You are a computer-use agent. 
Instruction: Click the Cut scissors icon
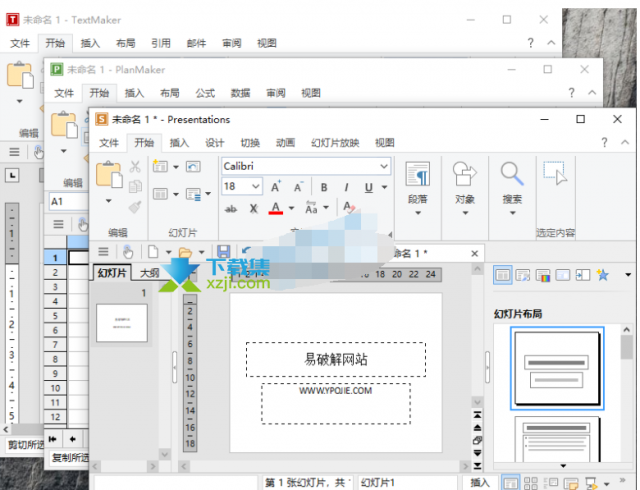tap(135, 166)
